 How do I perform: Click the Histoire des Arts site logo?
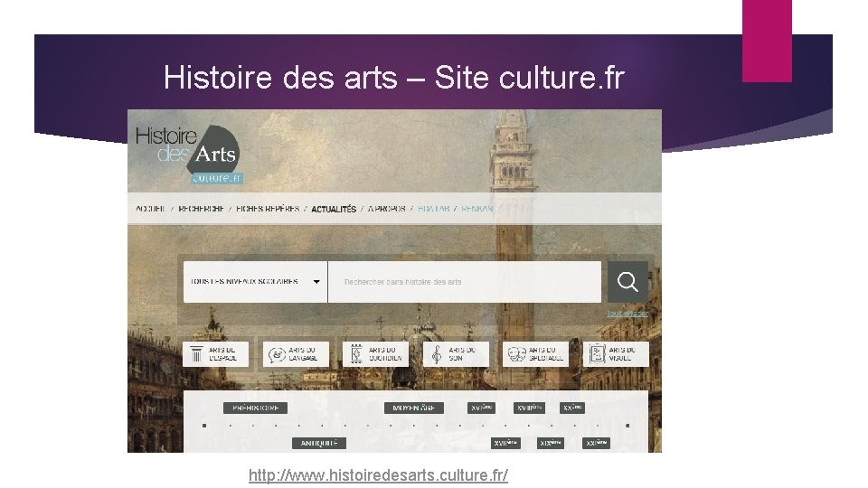click(x=189, y=154)
